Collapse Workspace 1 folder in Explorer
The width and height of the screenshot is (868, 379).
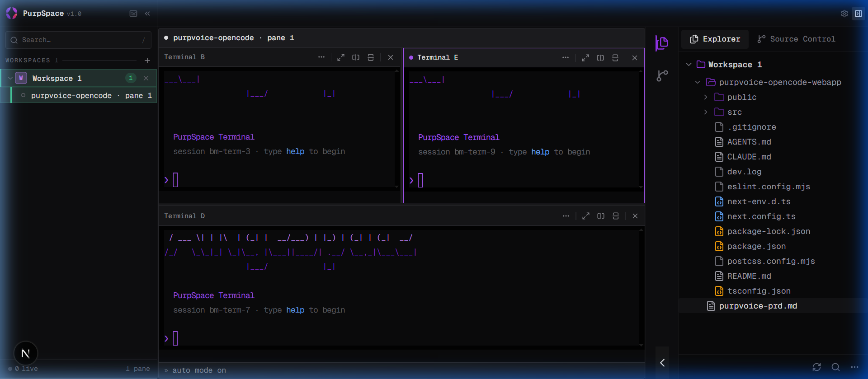click(x=689, y=65)
